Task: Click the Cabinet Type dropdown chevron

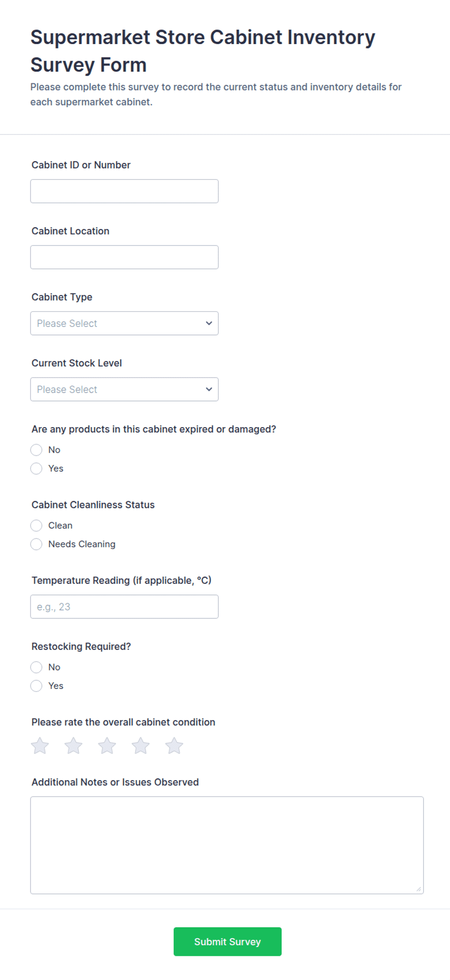Action: pyautogui.click(x=209, y=323)
